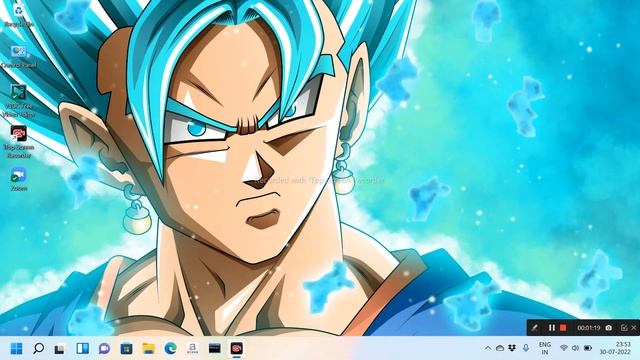Close the recording control bar
Viewport: 640px width, 360px height.
633,328
